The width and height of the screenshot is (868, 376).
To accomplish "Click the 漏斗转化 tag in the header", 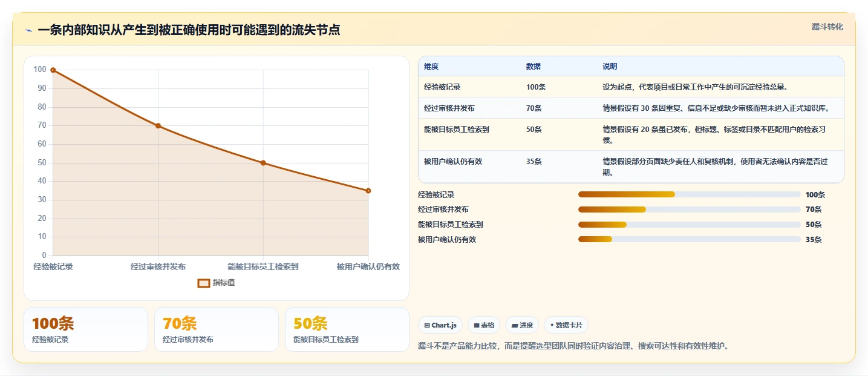I will pos(827,27).
